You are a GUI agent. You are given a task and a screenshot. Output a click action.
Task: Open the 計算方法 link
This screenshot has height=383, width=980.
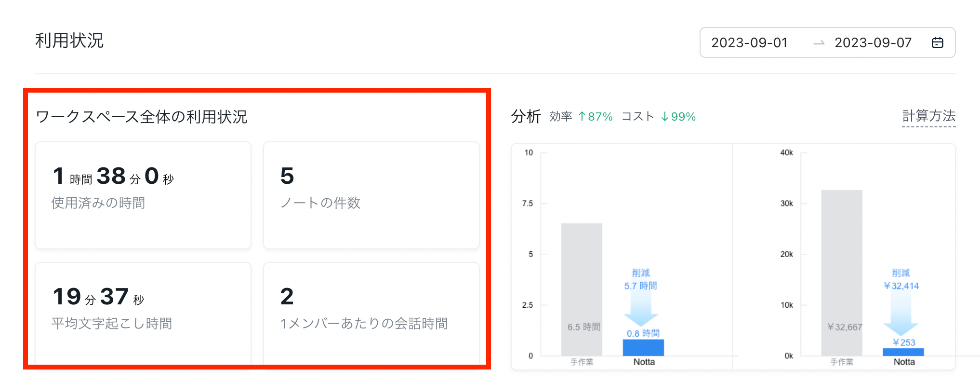[928, 116]
